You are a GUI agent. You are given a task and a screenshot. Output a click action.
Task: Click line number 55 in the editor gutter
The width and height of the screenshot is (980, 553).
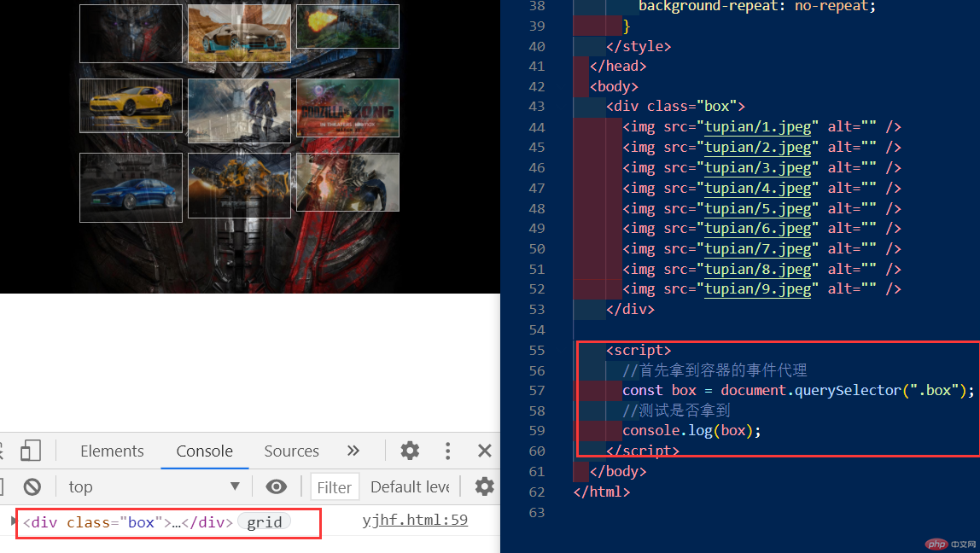click(537, 350)
